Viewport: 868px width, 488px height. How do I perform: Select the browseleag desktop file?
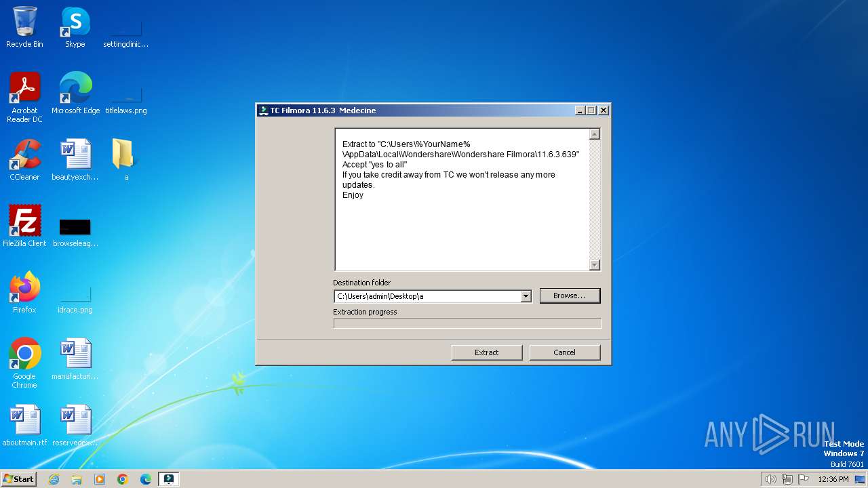[75, 231]
